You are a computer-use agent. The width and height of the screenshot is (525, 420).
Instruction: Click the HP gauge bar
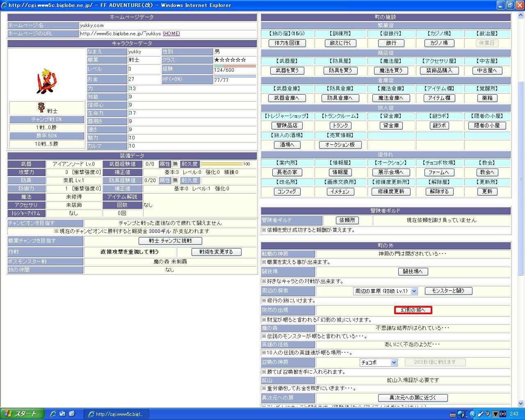235,76
